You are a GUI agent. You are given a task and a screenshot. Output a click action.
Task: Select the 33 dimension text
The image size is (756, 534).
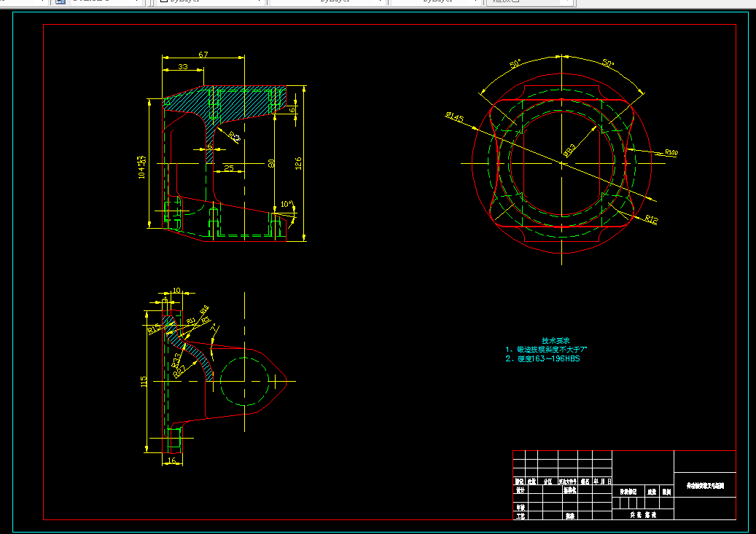[183, 66]
